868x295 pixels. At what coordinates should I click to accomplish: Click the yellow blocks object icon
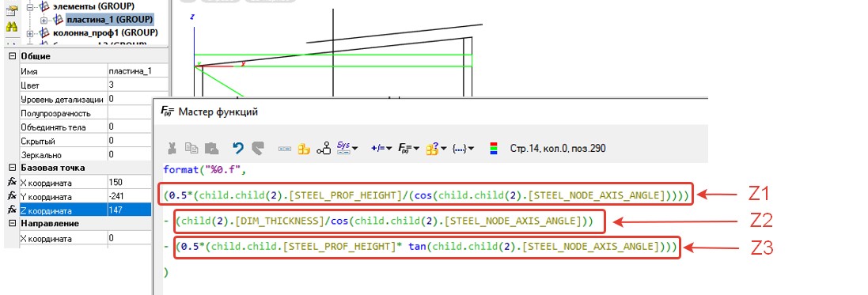[303, 149]
